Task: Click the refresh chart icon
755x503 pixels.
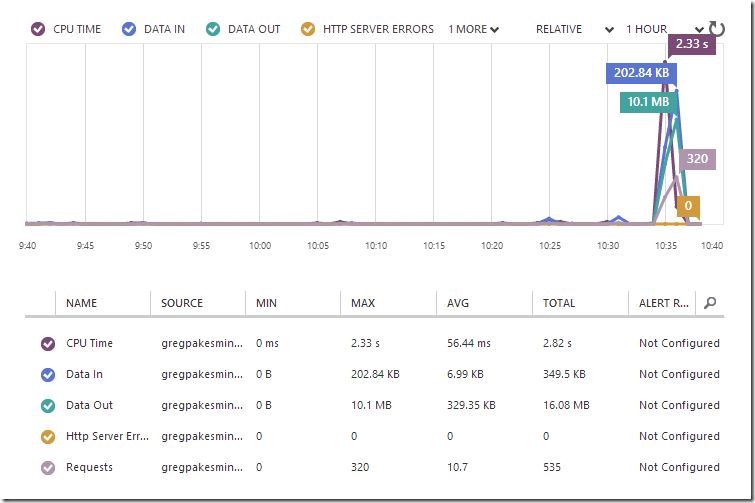Action: 717,29
